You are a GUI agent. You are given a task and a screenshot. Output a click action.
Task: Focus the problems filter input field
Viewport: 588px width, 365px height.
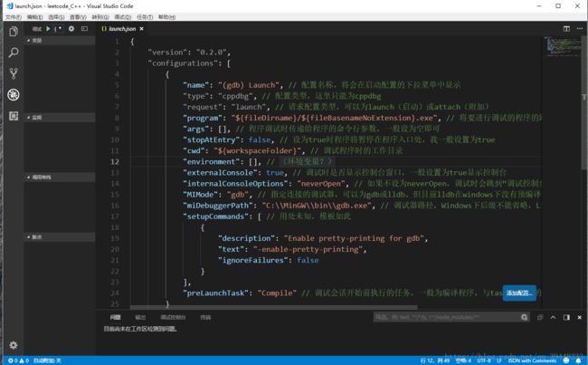pyautogui.click(x=446, y=317)
